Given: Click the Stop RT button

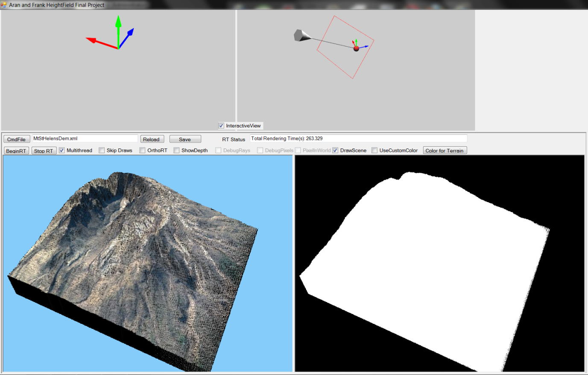Looking at the screenshot, I should pyautogui.click(x=44, y=151).
